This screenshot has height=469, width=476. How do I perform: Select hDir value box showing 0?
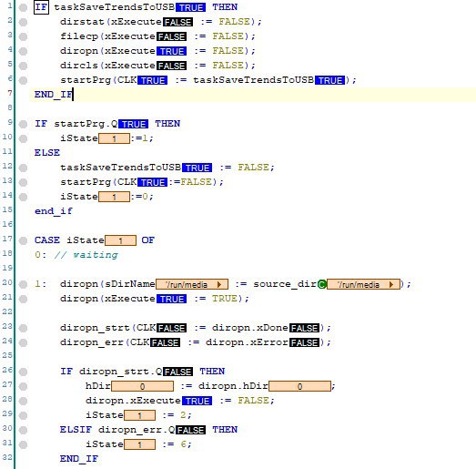142,387
